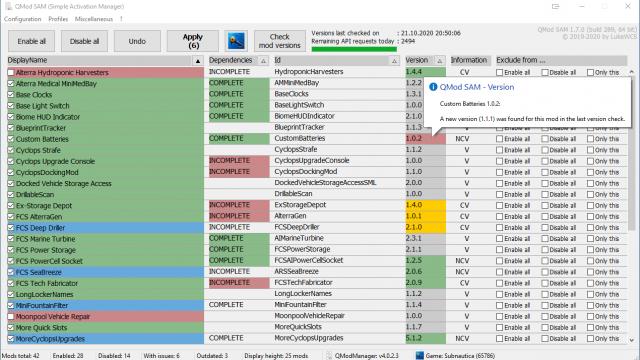This screenshot has width=640, height=360.
Task: Click the Docked Vehicle Storage Access name
Action: click(x=63, y=184)
